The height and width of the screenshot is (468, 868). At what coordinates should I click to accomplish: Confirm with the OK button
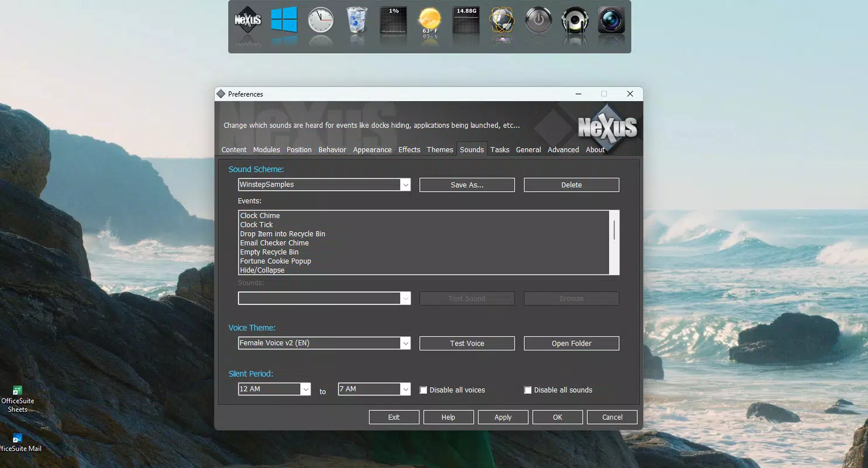557,417
